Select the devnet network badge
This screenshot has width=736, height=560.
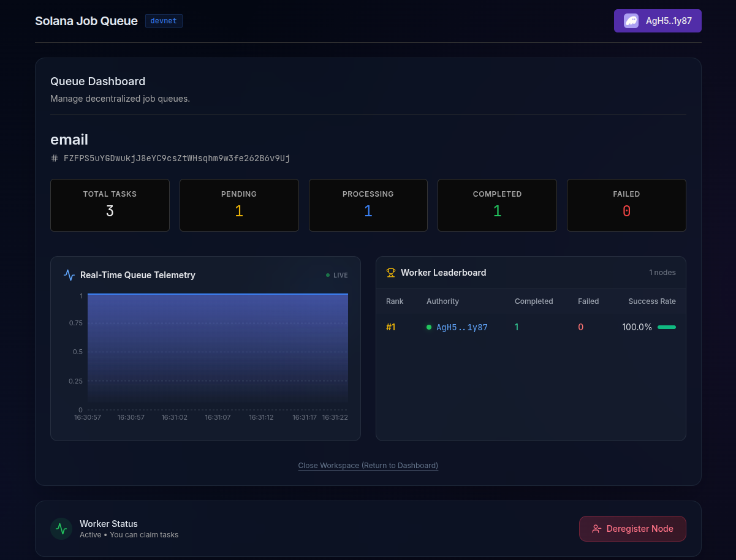coord(164,21)
